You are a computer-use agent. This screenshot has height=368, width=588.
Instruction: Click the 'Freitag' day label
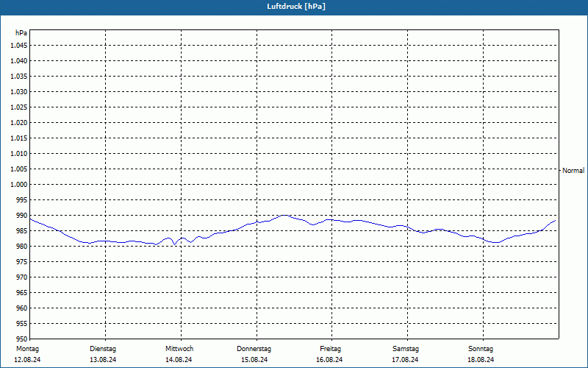pos(330,349)
